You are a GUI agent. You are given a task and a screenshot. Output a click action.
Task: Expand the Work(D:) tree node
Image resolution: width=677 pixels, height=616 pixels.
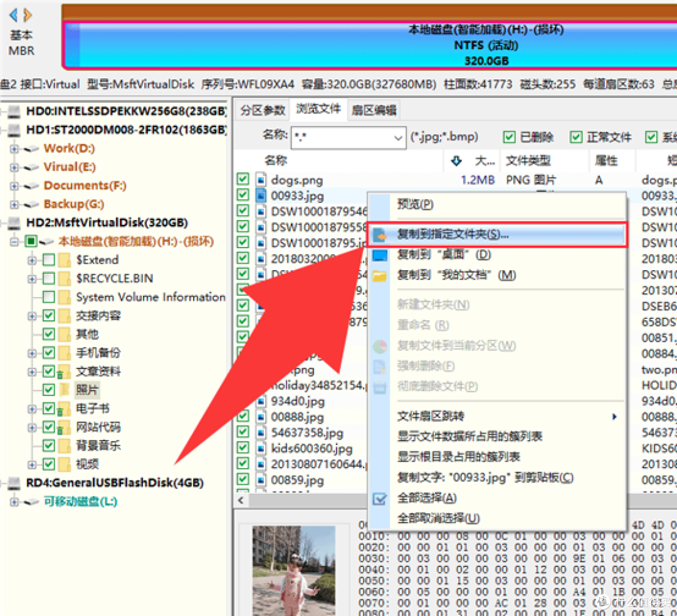coord(14,149)
